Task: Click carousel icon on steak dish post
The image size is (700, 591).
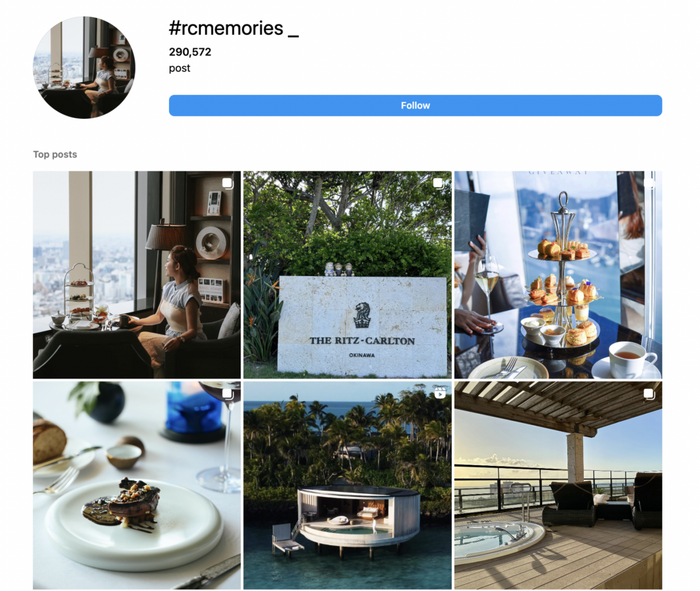Action: pos(228,394)
